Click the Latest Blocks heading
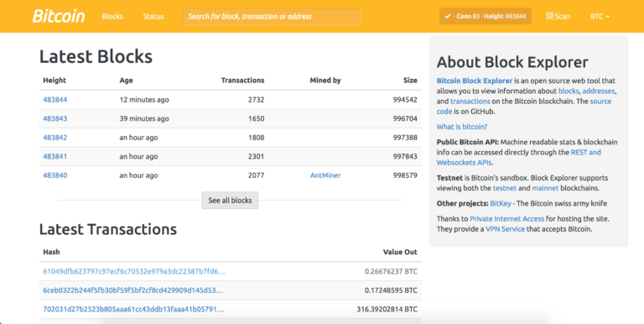This screenshot has height=324, width=644. click(96, 57)
